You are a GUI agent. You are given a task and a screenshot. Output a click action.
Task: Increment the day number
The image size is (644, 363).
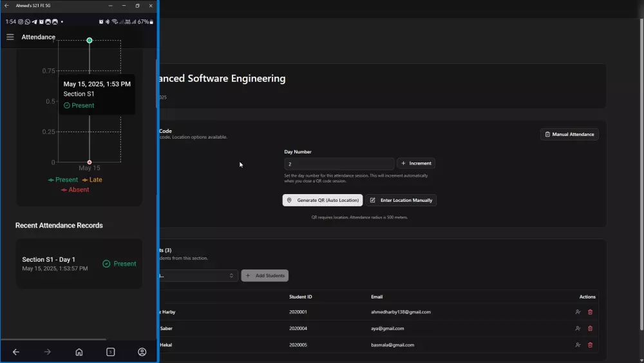click(416, 164)
